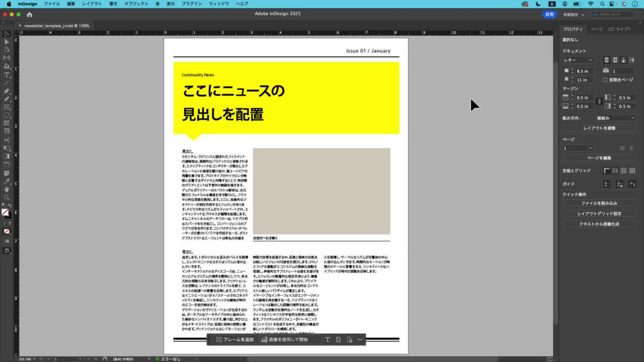Select the Hand tool

pyautogui.click(x=6, y=189)
